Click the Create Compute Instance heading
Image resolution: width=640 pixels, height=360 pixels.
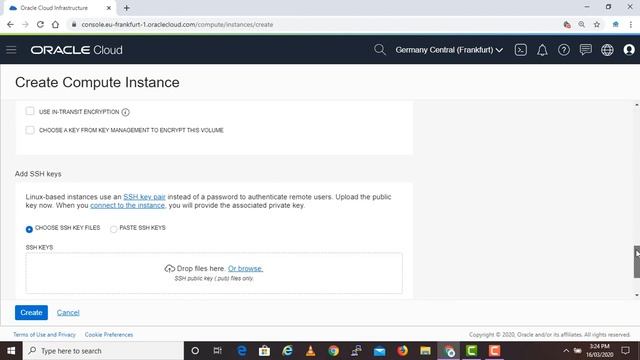pos(97,82)
